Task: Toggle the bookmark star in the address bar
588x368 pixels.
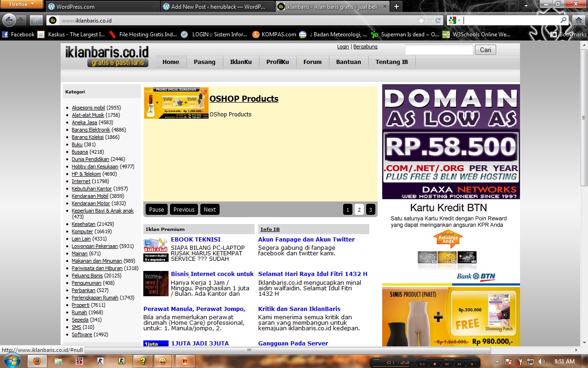Action: tap(422, 20)
